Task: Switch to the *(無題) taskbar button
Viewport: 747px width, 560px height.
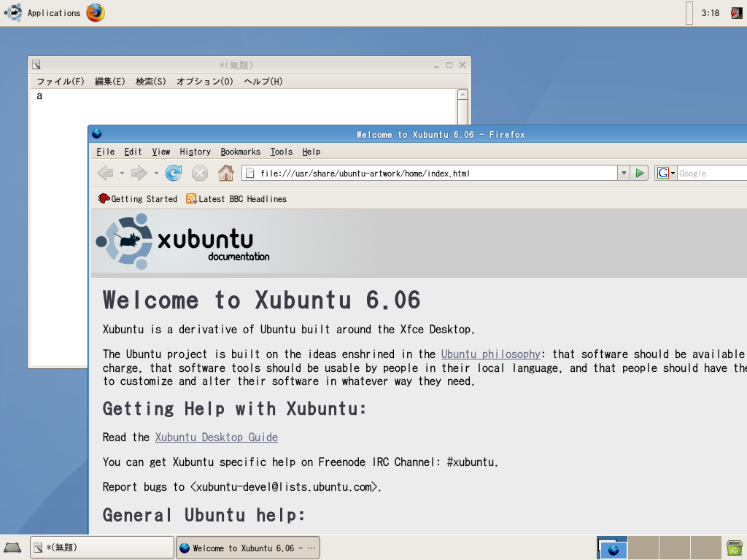Action: [x=102, y=548]
